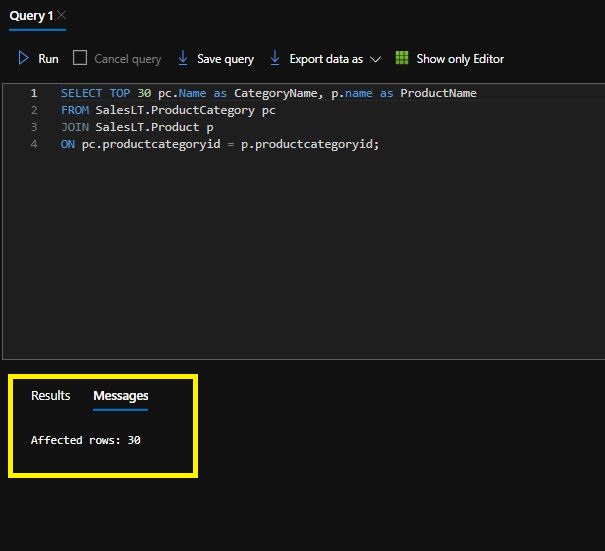The height and width of the screenshot is (551, 605).
Task: Click at the end of the ON clause line
Action: pyautogui.click(x=380, y=144)
